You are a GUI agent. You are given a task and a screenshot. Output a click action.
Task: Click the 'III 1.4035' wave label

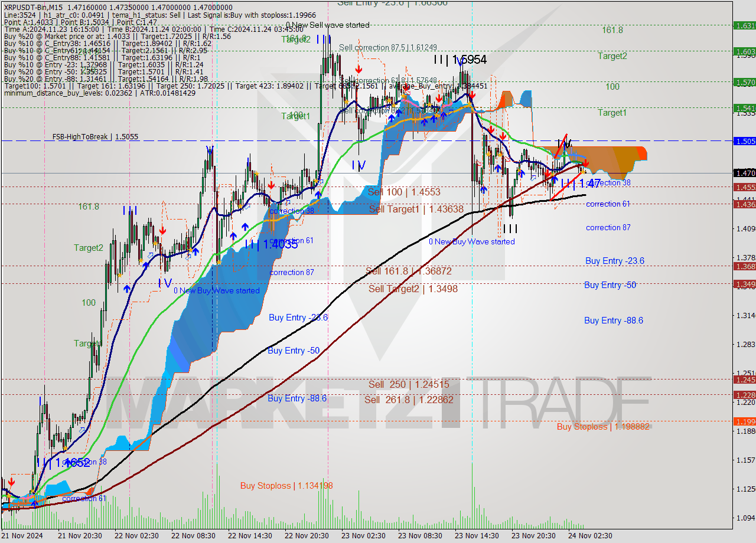[271, 243]
